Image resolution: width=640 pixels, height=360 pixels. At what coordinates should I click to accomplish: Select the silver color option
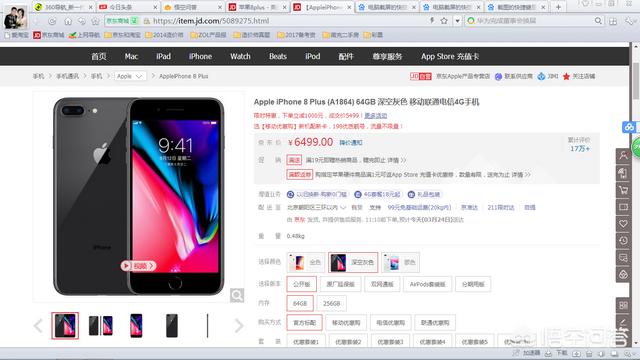click(x=400, y=262)
